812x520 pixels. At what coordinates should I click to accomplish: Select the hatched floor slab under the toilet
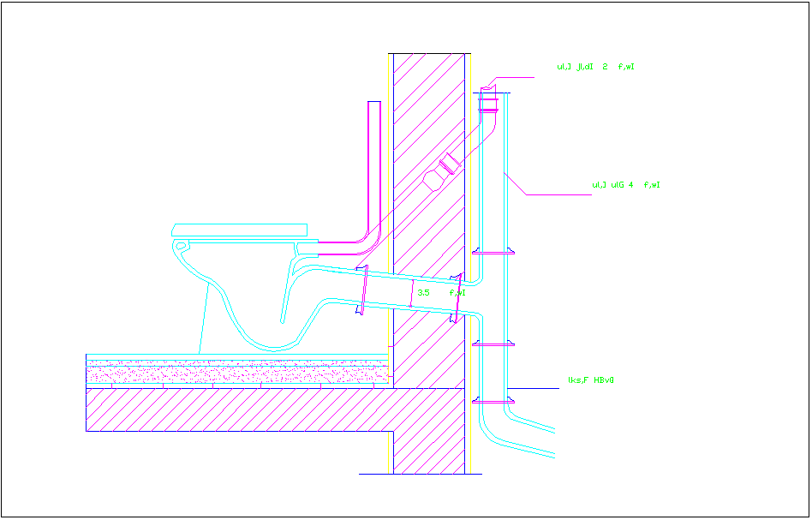pyautogui.click(x=238, y=409)
